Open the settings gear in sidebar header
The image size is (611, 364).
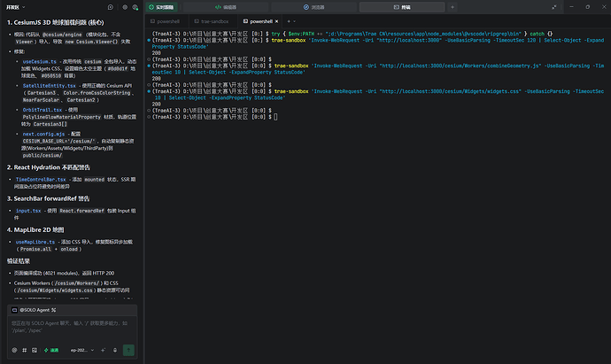pos(125,7)
